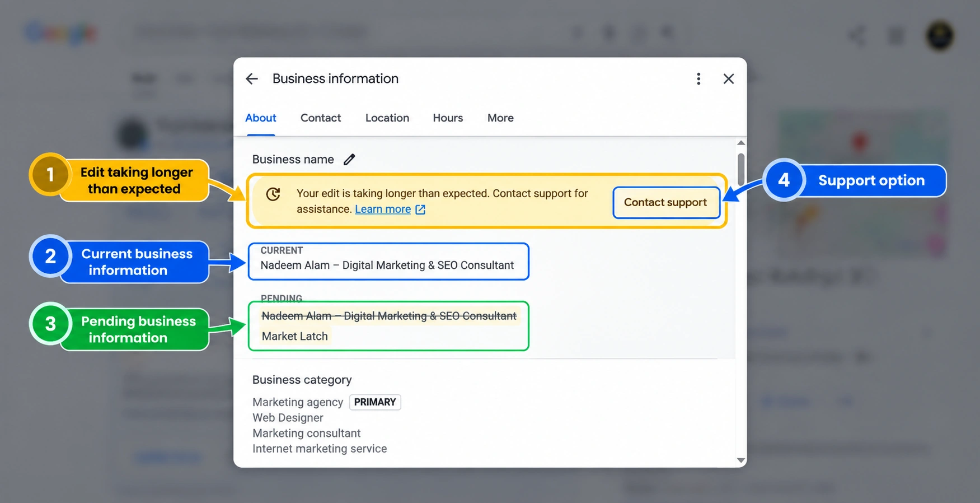Click the PRIMARY category badge
The width and height of the screenshot is (980, 503).
pos(375,402)
